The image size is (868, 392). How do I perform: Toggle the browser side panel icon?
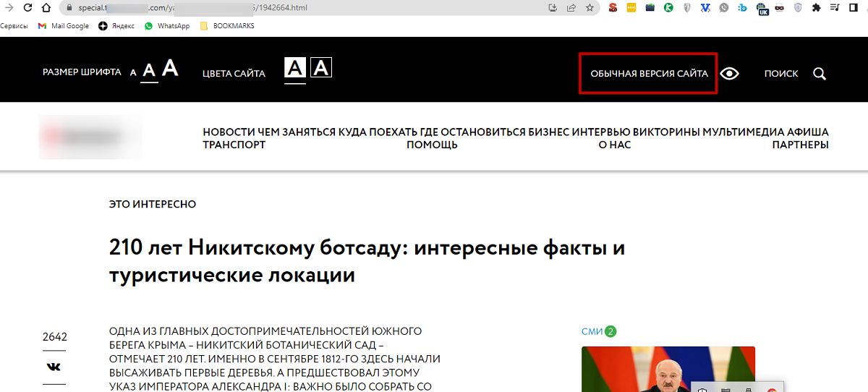pyautogui.click(x=853, y=8)
